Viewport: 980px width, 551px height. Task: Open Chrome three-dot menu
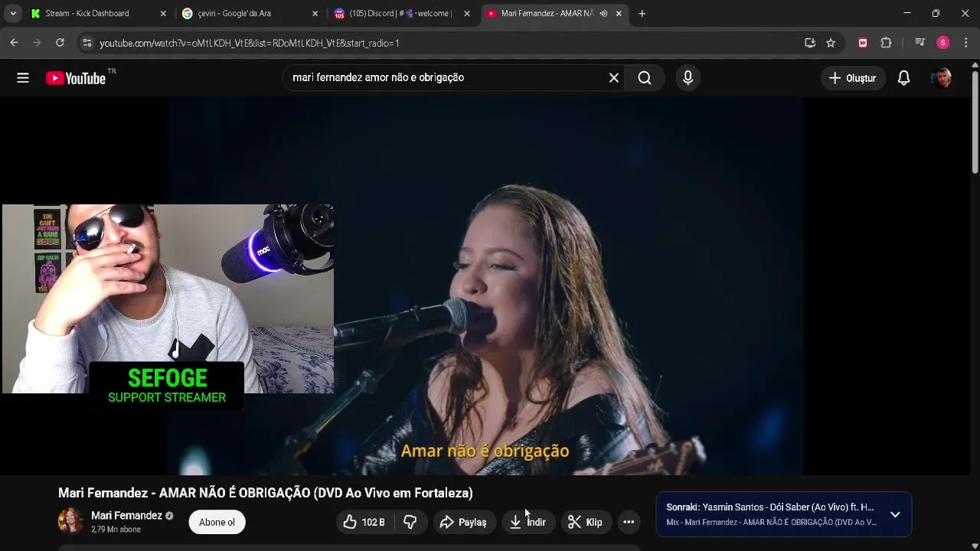tap(966, 43)
